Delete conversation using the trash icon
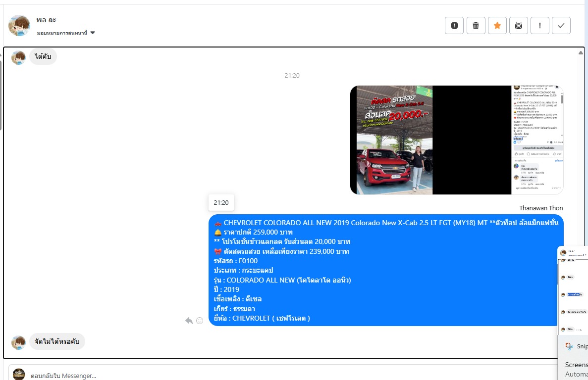The image size is (588, 380). click(476, 25)
